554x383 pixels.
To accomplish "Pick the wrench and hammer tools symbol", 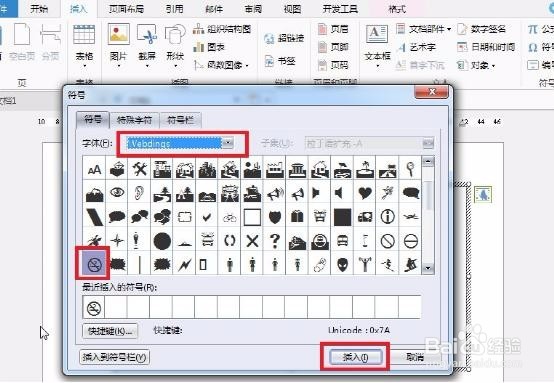I will coord(139,169).
